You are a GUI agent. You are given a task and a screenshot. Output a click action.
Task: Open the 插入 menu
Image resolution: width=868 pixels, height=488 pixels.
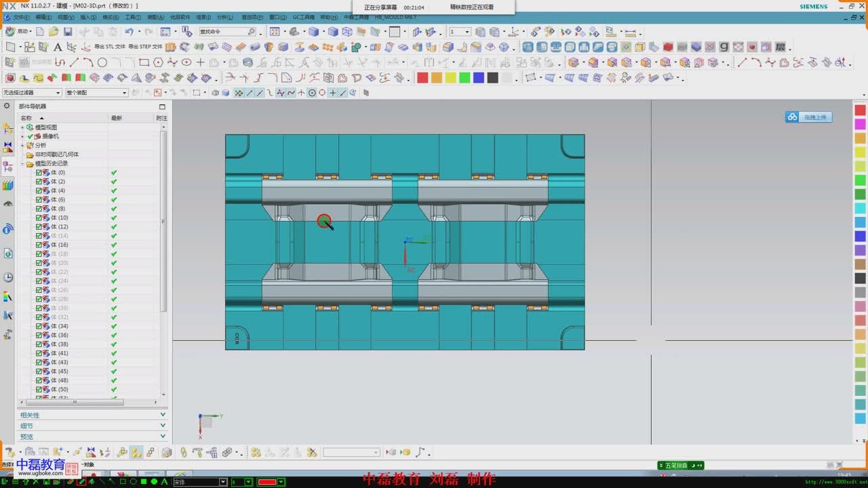tap(88, 17)
